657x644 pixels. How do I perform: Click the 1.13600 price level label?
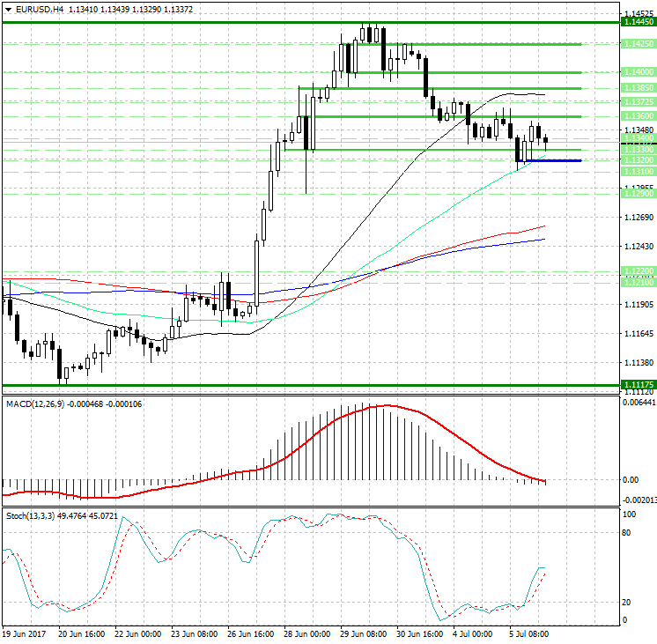point(637,116)
